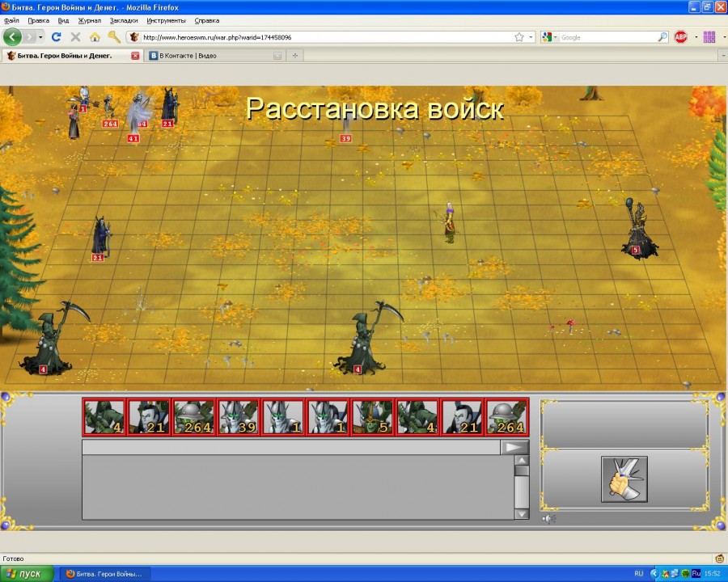
Task: Open the Вид menu
Action: pos(63,20)
